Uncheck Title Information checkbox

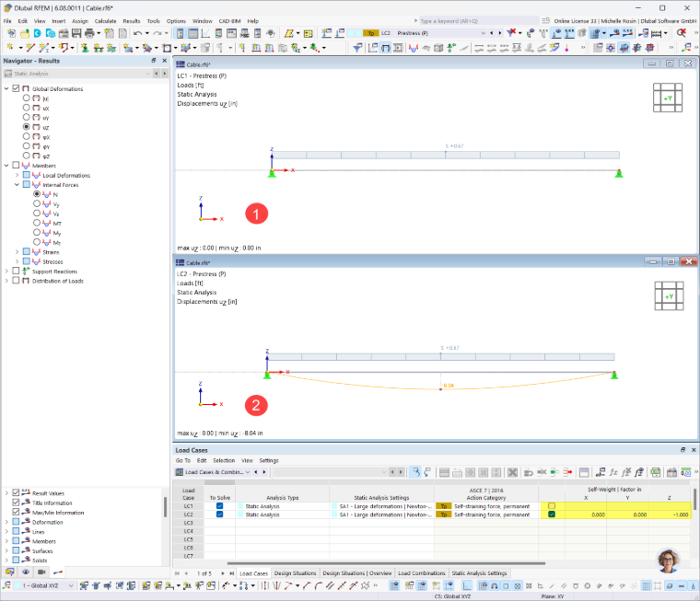16,503
